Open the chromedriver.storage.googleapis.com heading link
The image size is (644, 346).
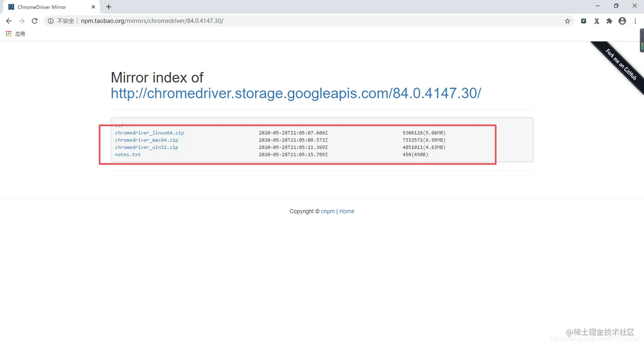pos(296,93)
